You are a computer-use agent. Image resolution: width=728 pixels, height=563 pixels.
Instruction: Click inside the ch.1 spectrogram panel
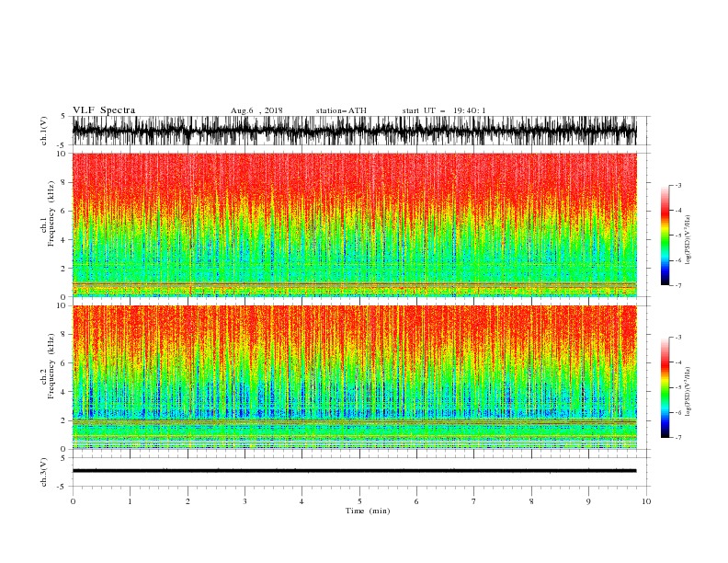354,224
